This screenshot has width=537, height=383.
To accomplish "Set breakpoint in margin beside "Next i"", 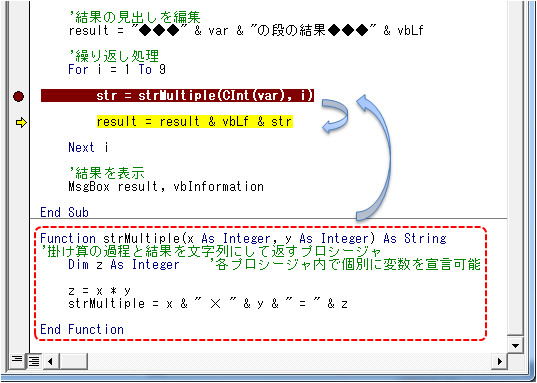I will (x=19, y=148).
